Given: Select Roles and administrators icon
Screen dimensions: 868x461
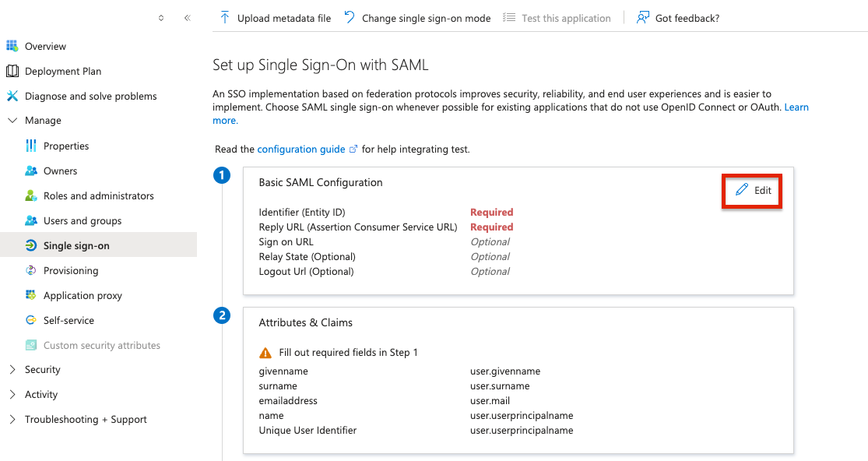Looking at the screenshot, I should pos(31,195).
